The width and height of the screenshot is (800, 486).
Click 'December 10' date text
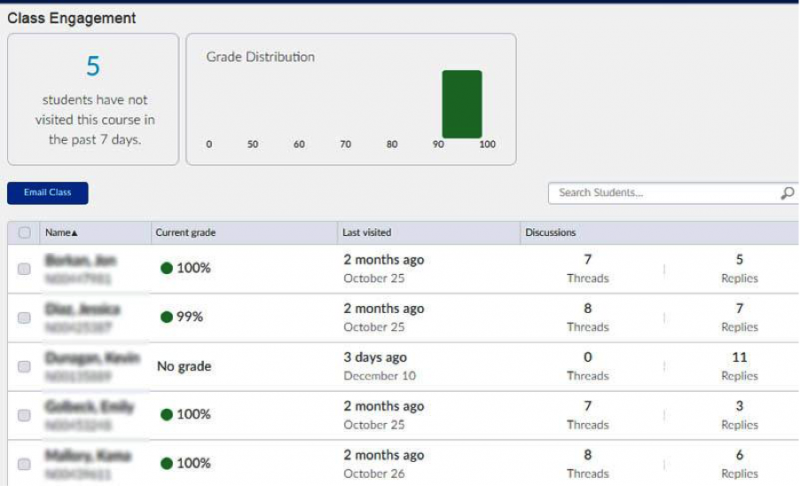(380, 376)
